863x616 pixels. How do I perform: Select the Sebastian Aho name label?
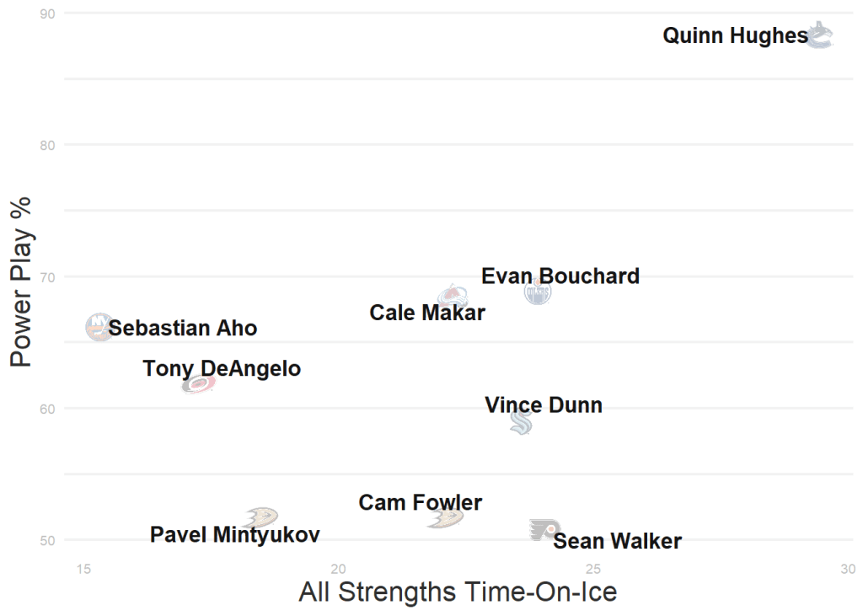click(183, 329)
